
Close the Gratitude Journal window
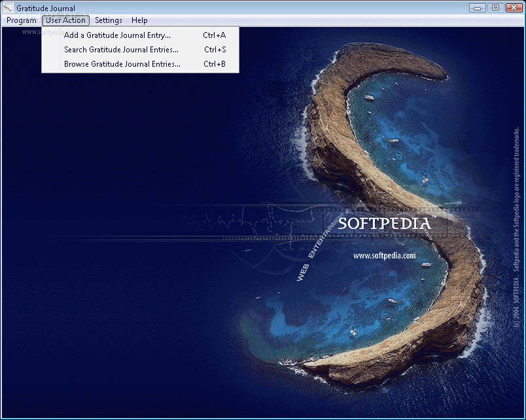click(x=514, y=8)
